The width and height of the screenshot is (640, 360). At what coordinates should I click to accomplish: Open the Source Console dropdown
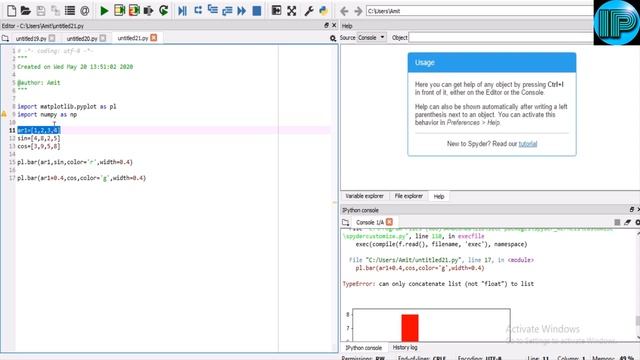pos(371,38)
